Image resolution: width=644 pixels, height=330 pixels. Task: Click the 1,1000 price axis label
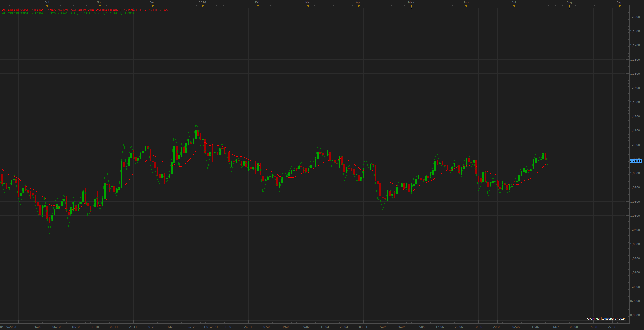click(635, 145)
